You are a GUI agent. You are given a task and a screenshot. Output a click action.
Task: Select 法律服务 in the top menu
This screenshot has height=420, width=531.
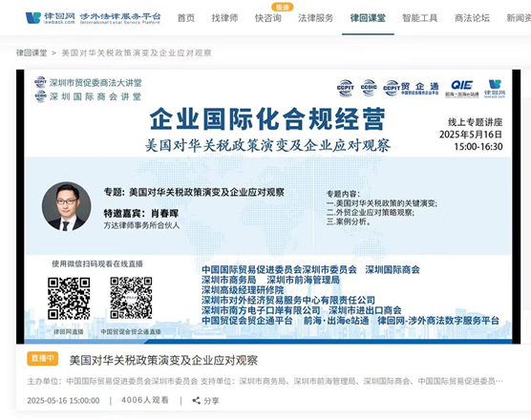coord(315,18)
